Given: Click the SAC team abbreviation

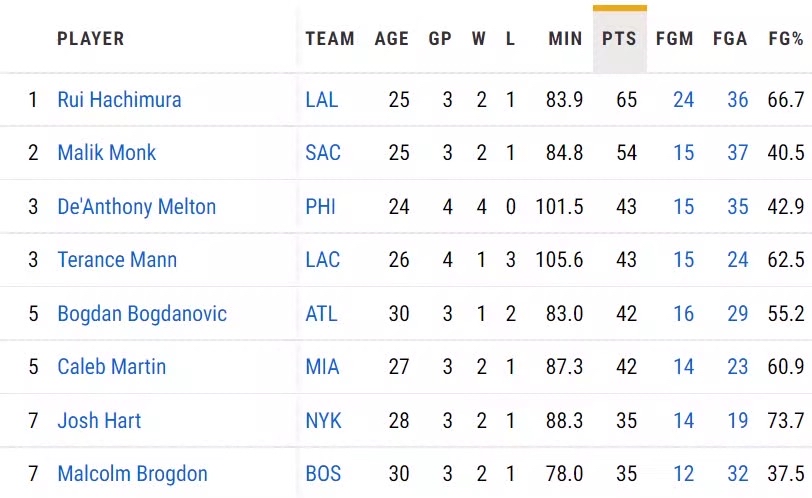Looking at the screenshot, I should point(323,153).
